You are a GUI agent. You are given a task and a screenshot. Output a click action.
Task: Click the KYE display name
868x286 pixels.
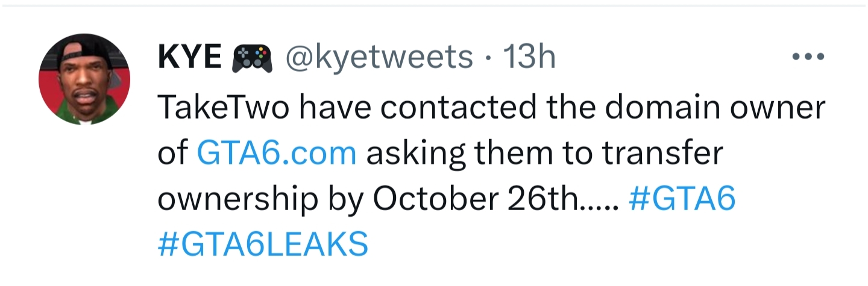190,58
